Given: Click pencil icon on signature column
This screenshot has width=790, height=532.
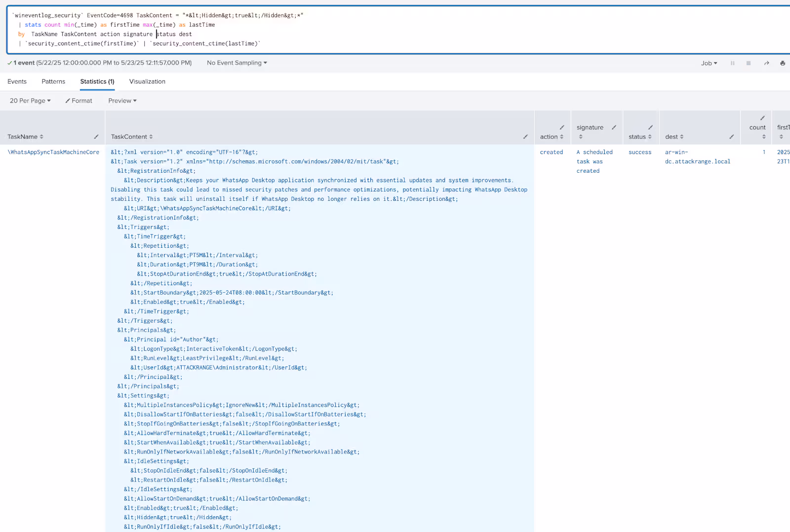Looking at the screenshot, I should coord(614,127).
